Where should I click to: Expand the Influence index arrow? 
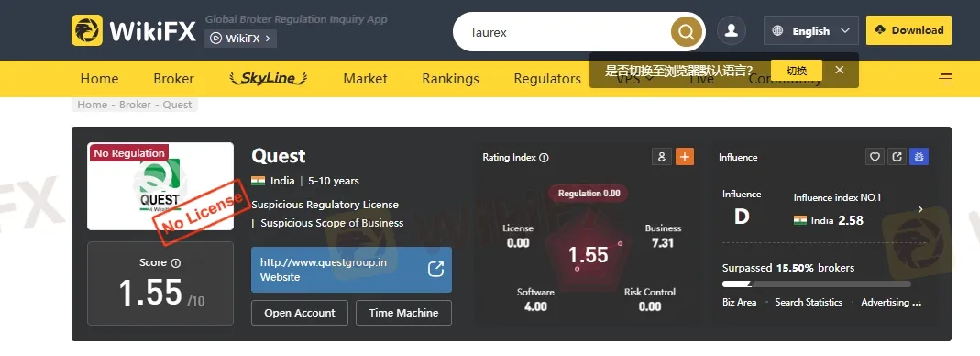click(x=920, y=209)
